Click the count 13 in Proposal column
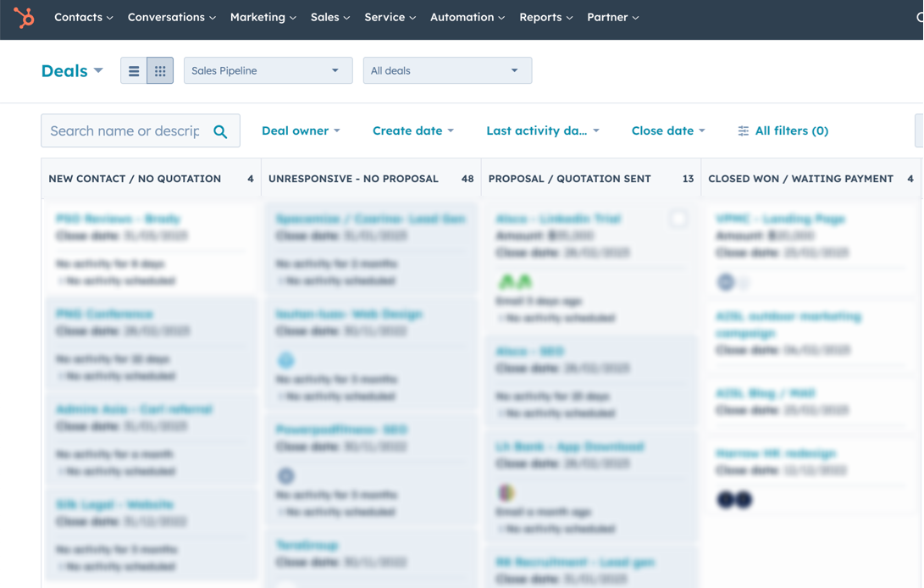This screenshot has height=588, width=924. [688, 179]
